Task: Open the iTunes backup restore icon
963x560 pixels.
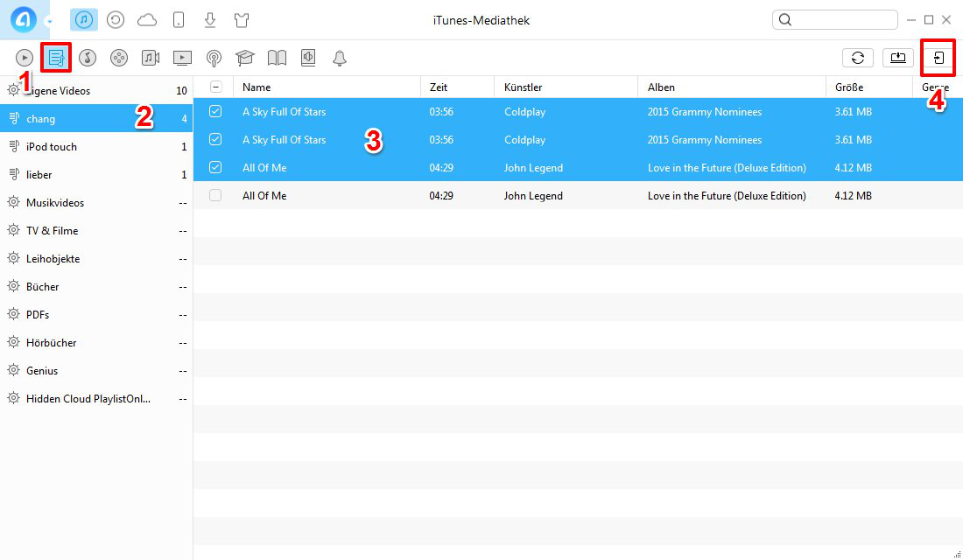Action: click(x=116, y=19)
